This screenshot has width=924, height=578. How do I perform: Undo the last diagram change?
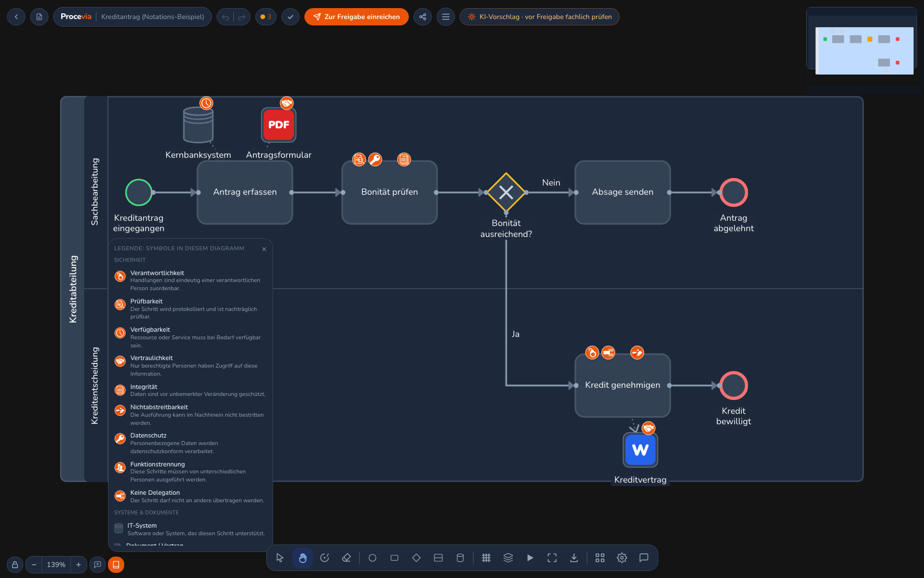(226, 17)
